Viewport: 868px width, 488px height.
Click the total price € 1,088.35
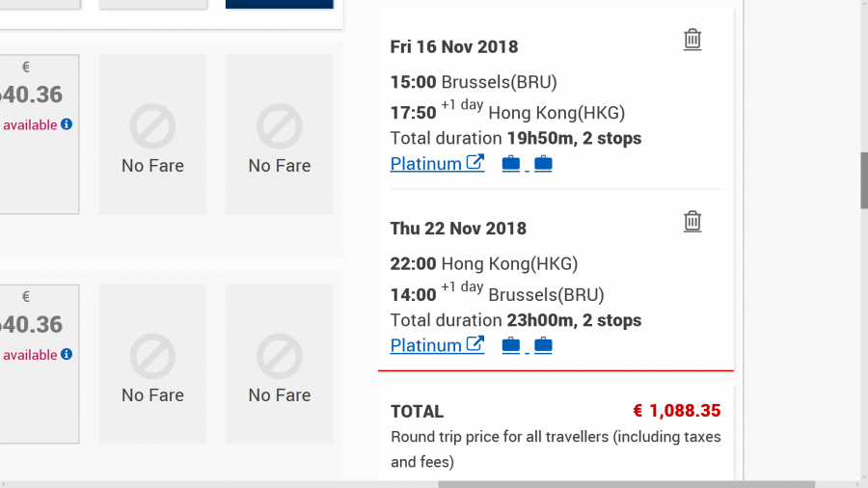click(676, 411)
